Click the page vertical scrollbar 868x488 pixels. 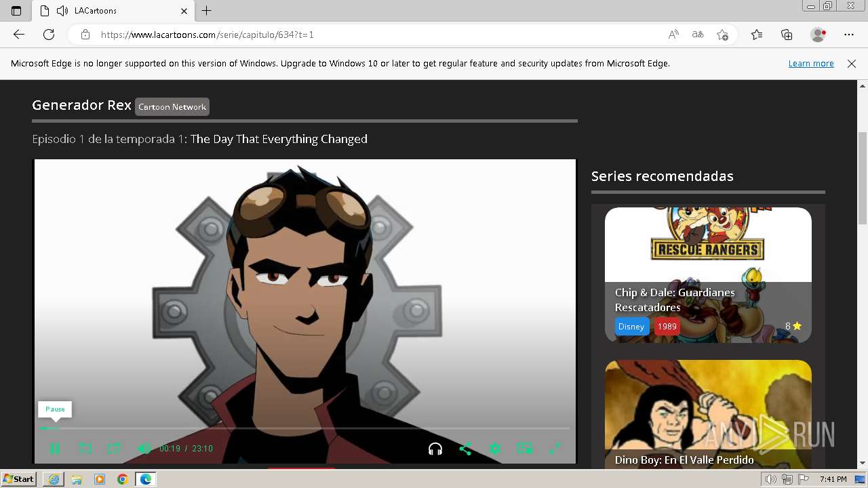(863, 179)
